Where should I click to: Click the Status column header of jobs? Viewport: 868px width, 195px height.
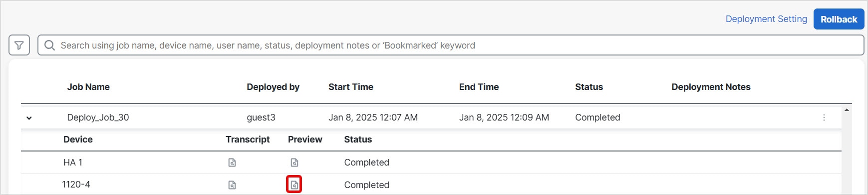[589, 87]
